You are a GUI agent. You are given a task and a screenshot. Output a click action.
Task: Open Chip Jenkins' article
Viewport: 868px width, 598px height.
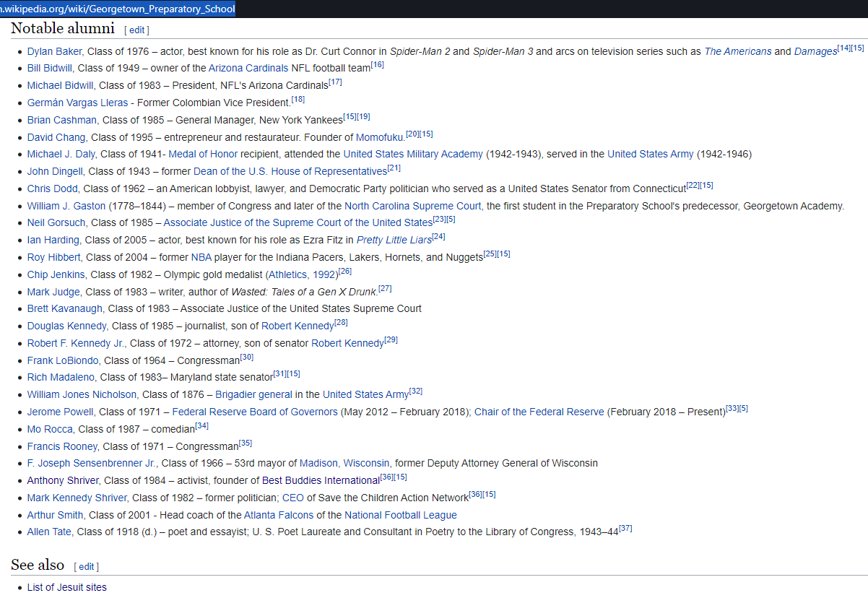[56, 274]
